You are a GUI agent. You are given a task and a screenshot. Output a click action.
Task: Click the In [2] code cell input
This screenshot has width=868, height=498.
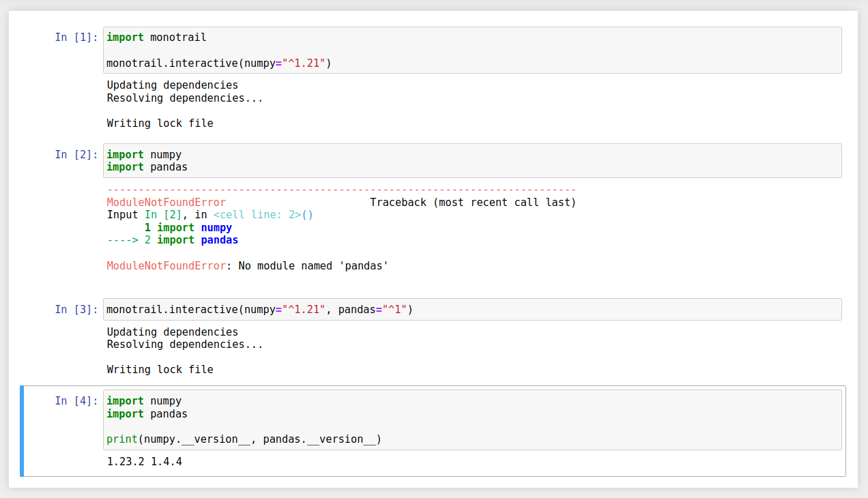click(x=472, y=161)
